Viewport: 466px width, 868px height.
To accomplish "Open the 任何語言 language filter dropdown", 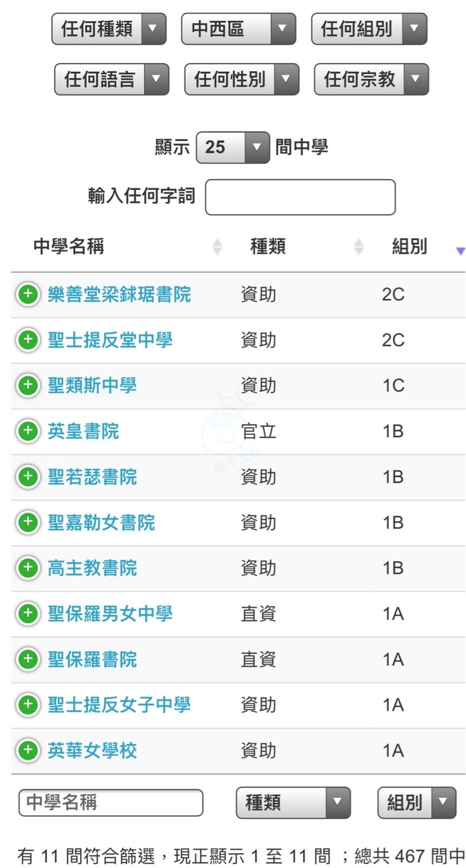I will tap(111, 80).
